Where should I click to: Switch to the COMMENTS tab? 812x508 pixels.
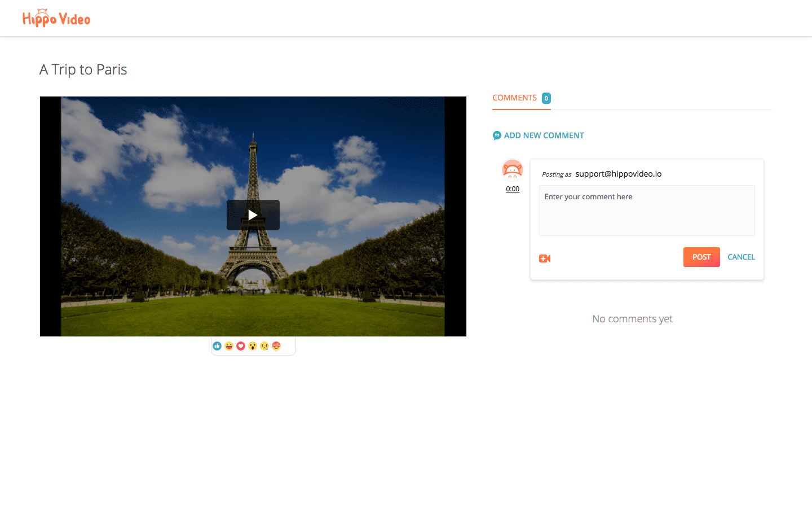514,97
